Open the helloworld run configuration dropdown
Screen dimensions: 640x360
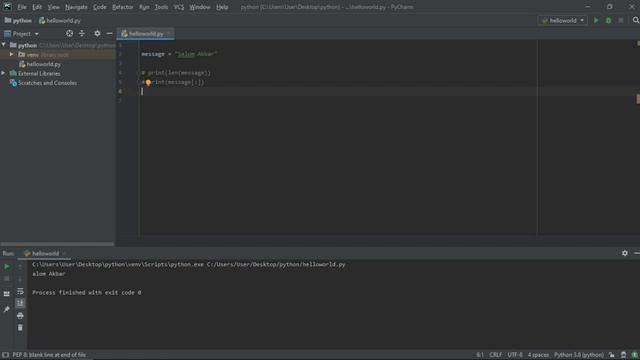click(563, 20)
